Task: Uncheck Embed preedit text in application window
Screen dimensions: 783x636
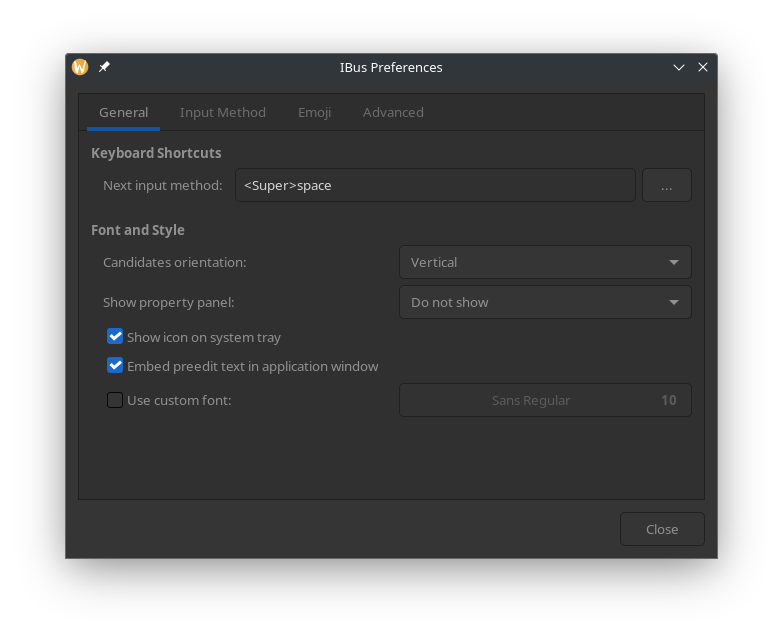Action: point(115,366)
